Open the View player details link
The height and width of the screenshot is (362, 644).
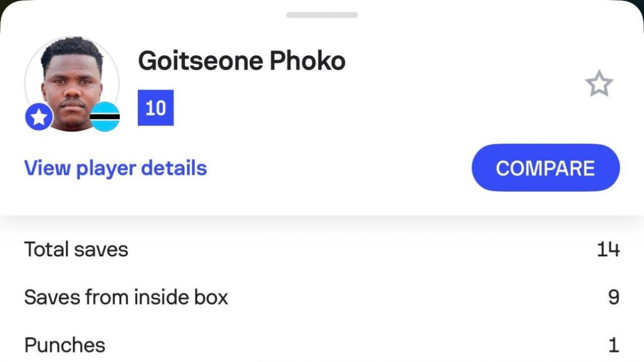115,168
